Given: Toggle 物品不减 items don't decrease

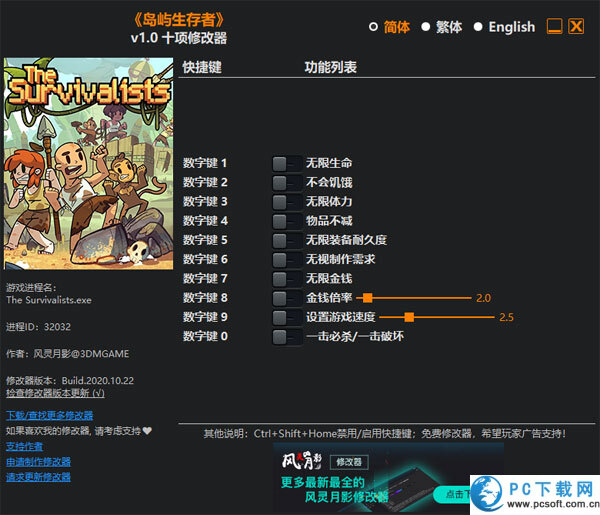Looking at the screenshot, I should (x=287, y=221).
